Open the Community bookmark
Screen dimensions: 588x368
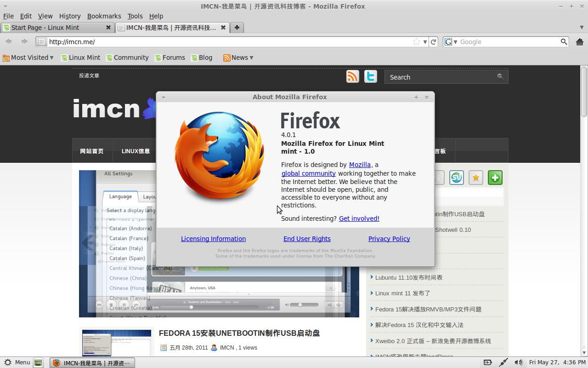point(127,57)
